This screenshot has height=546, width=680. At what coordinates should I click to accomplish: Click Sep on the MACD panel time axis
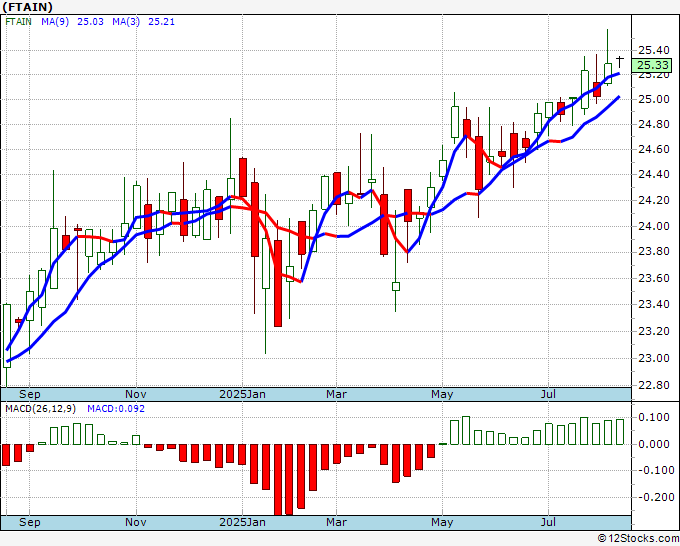click(29, 522)
